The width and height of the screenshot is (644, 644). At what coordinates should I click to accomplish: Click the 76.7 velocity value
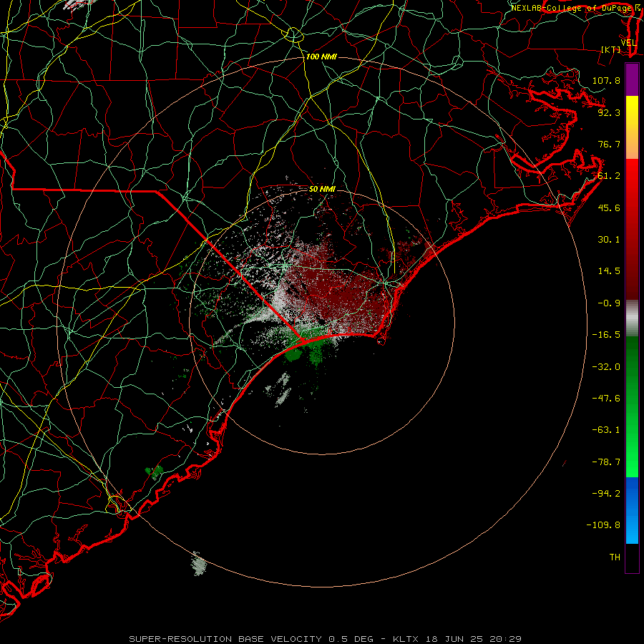[609, 144]
